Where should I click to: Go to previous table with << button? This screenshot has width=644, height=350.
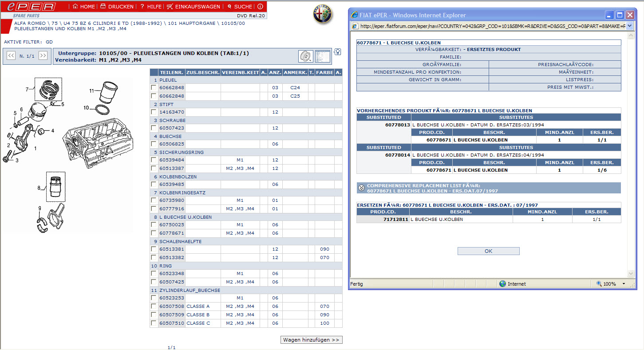pos(12,56)
